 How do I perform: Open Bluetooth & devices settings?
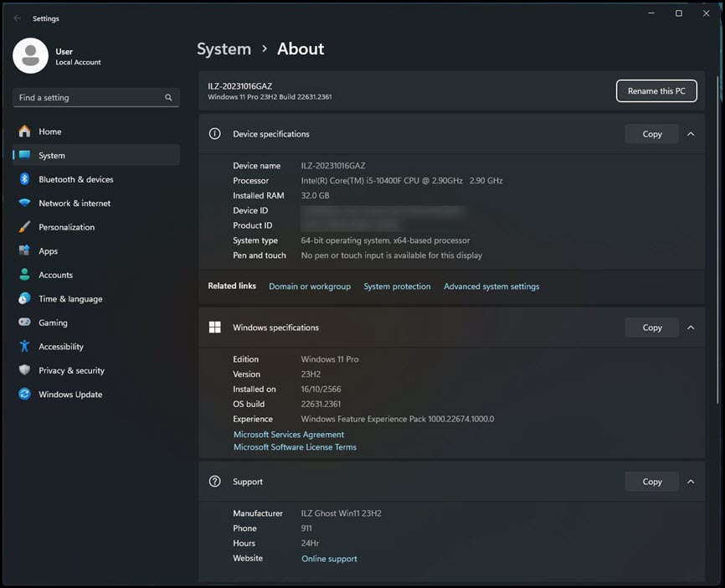[96, 179]
